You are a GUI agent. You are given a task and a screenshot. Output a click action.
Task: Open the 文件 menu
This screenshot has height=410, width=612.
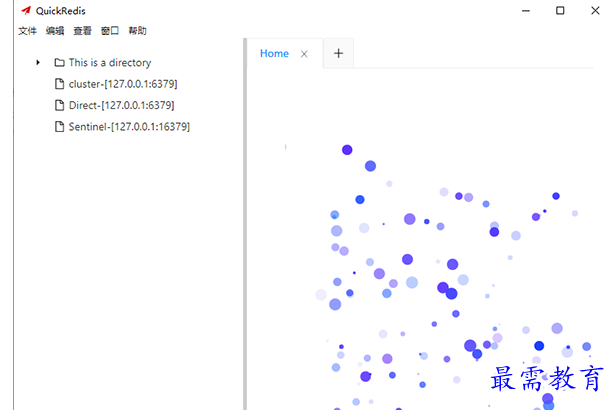tap(27, 31)
